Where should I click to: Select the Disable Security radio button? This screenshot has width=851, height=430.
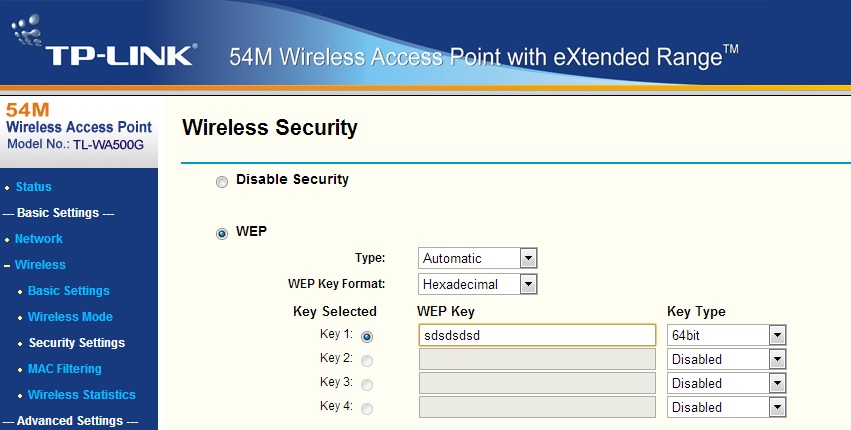click(x=221, y=181)
